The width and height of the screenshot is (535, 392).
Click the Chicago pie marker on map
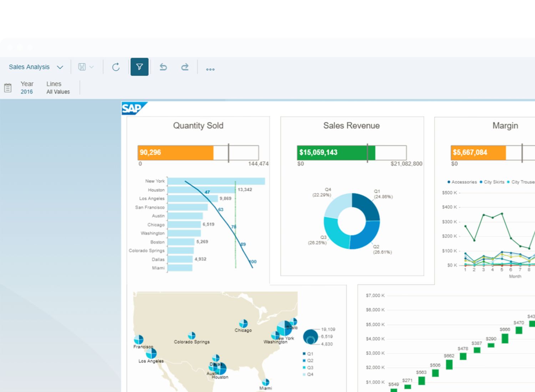click(x=243, y=323)
